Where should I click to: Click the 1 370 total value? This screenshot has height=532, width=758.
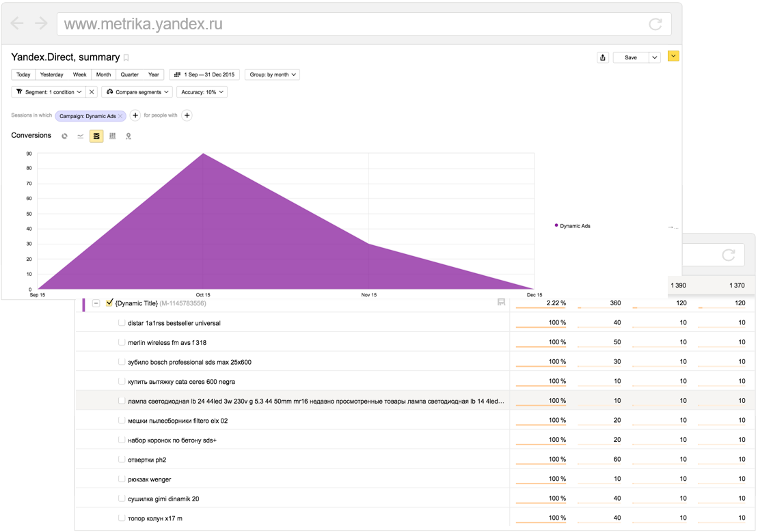[737, 285]
